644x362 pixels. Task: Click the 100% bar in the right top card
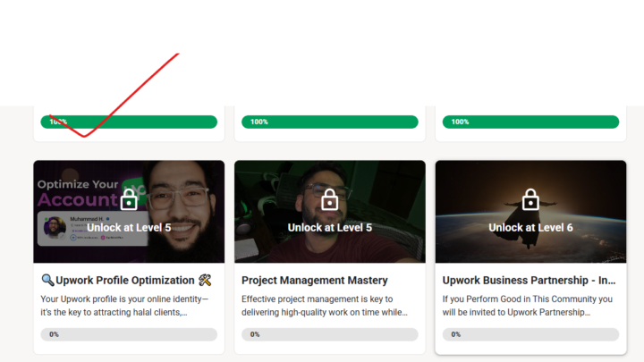click(x=530, y=122)
